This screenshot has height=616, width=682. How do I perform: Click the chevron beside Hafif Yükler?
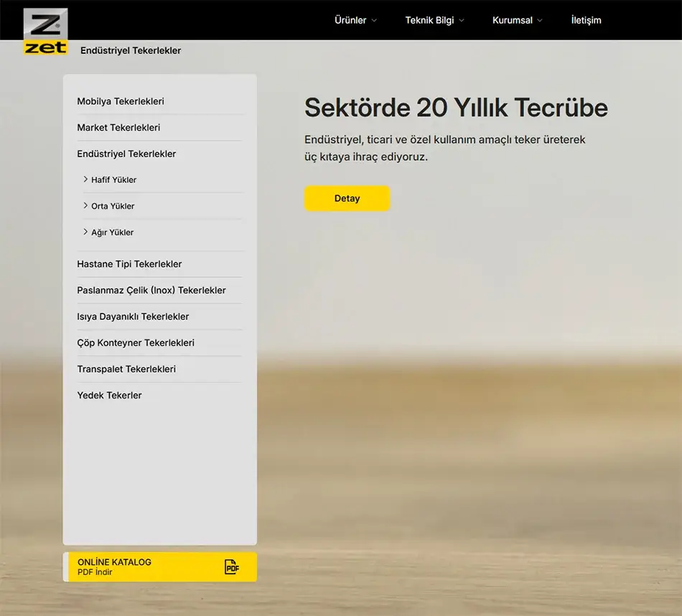coord(85,179)
